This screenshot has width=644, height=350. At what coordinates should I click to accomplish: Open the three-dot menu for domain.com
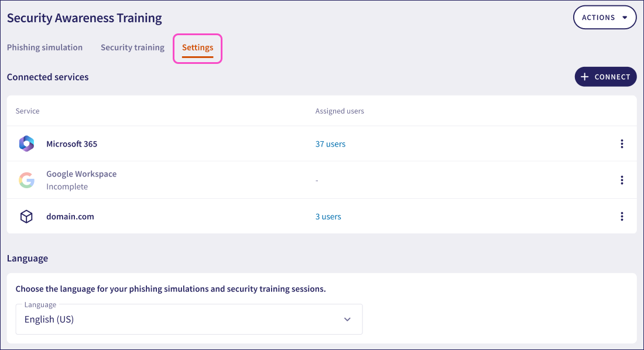point(622,216)
